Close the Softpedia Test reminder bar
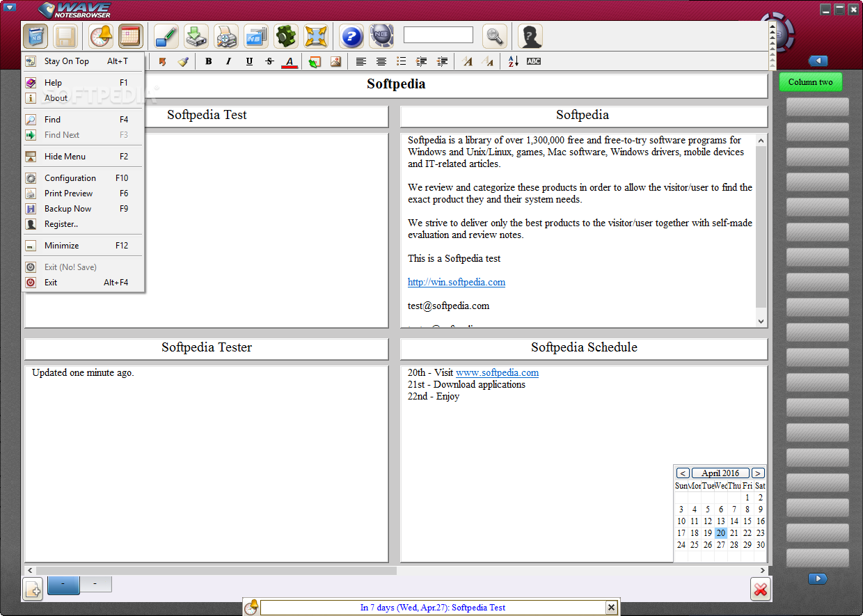Screen dimensions: 863x616 pyautogui.click(x=611, y=608)
